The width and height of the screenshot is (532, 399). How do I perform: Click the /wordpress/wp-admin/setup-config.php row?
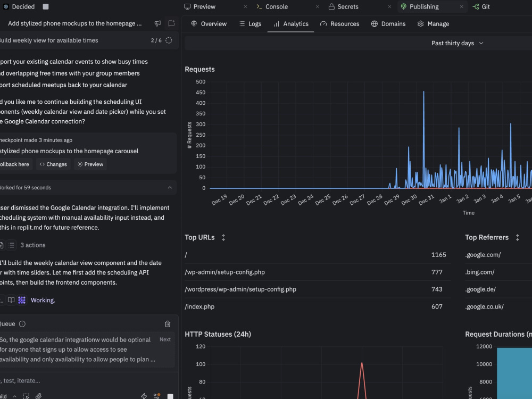click(x=318, y=289)
